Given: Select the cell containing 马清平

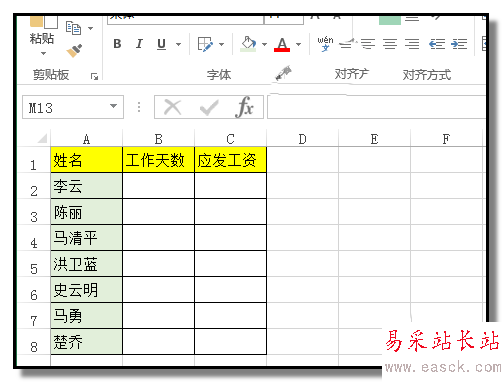Looking at the screenshot, I should point(86,238).
